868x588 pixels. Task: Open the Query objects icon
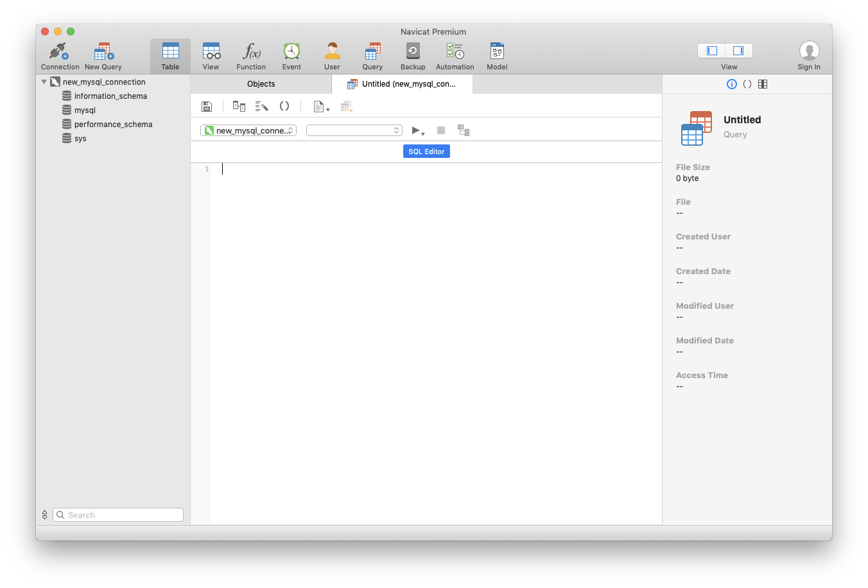[372, 56]
